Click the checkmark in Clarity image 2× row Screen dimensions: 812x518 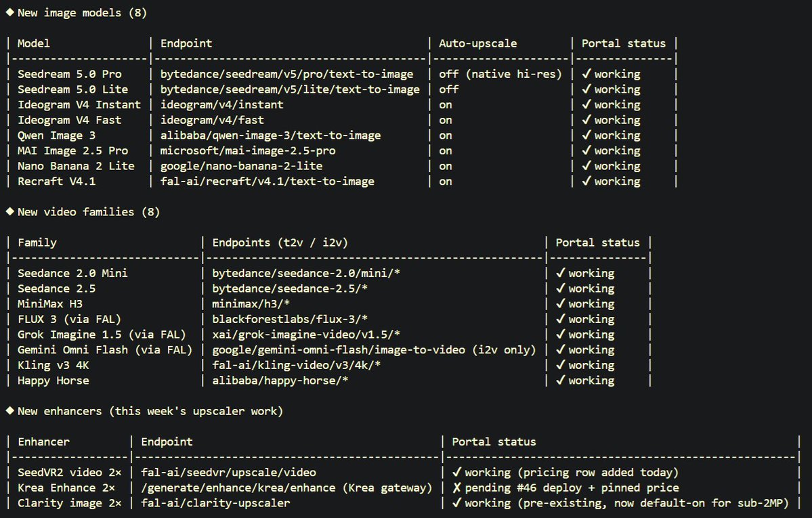click(x=456, y=502)
